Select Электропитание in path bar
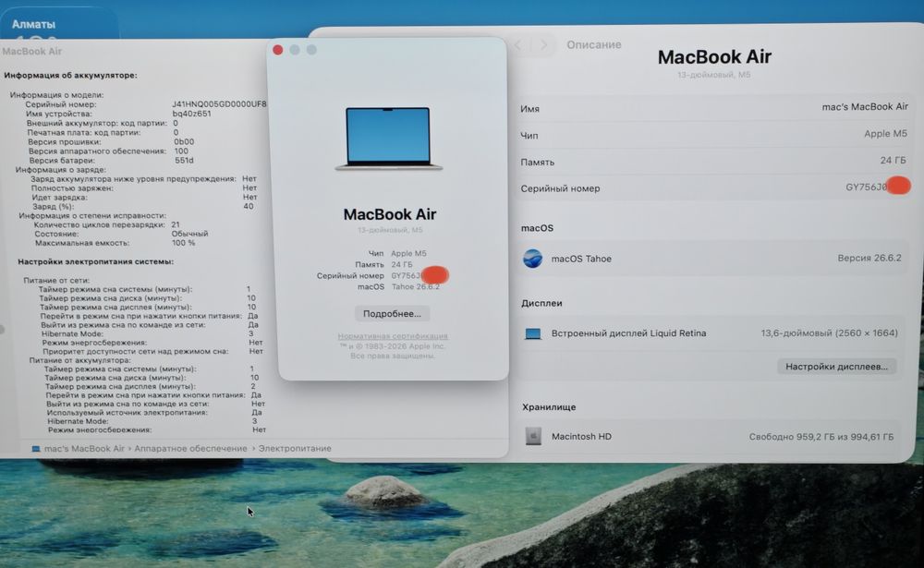This screenshot has width=924, height=568. pos(295,448)
